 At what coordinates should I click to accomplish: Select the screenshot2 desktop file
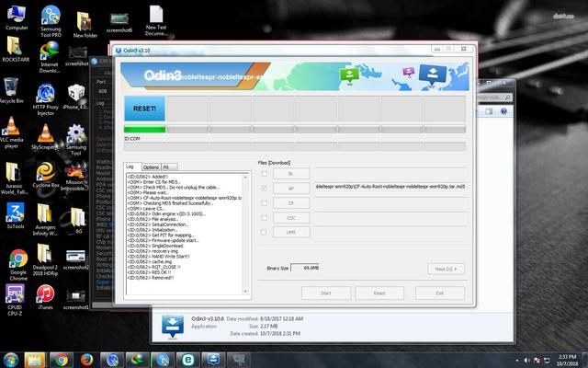75,259
